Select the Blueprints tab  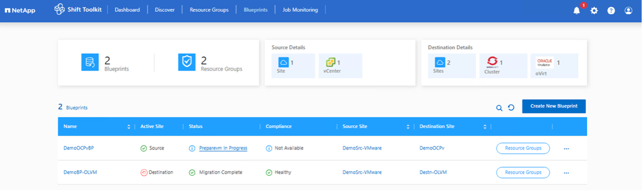click(x=256, y=10)
